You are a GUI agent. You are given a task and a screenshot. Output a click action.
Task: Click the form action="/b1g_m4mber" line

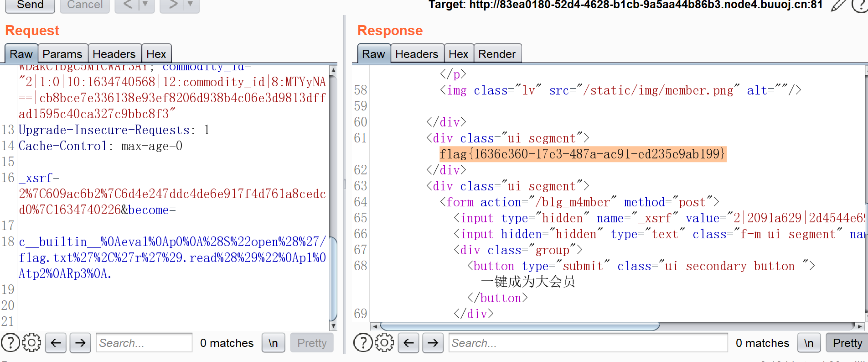point(579,202)
